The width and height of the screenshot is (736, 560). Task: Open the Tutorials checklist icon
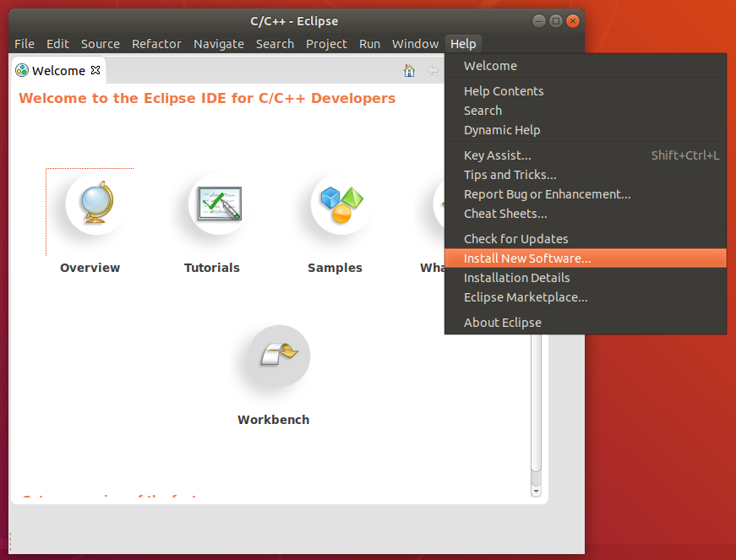tap(219, 204)
